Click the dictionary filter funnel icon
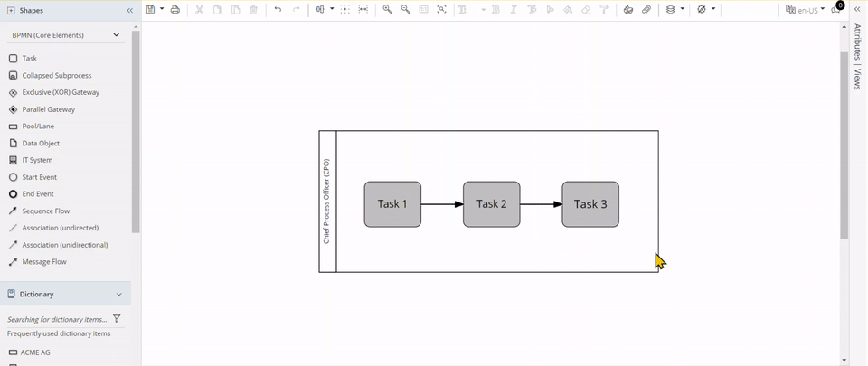 point(117,319)
